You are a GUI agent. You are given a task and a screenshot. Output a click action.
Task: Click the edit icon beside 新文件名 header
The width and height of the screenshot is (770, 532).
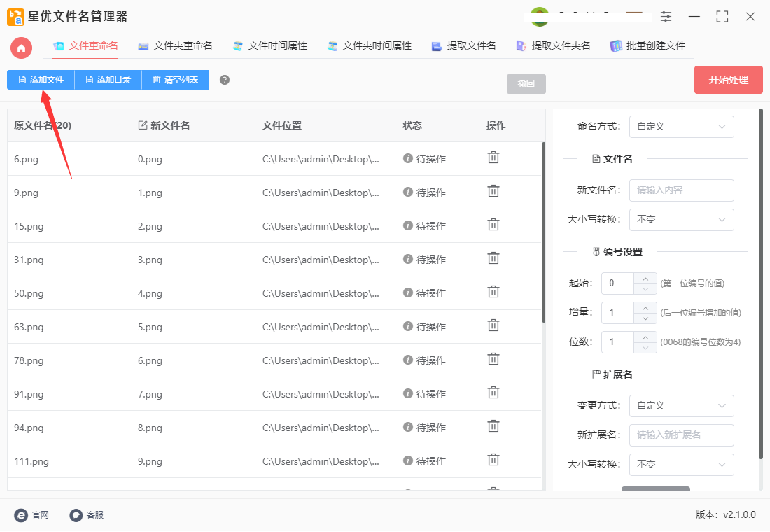coord(142,125)
